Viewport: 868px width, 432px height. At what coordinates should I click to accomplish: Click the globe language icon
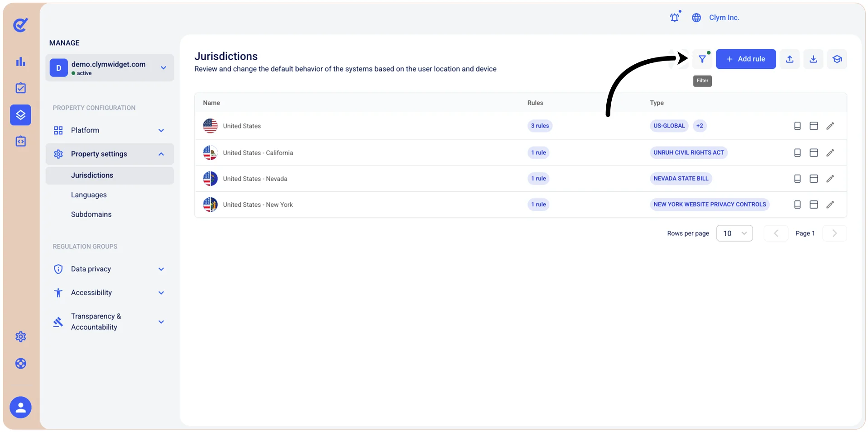coord(696,18)
